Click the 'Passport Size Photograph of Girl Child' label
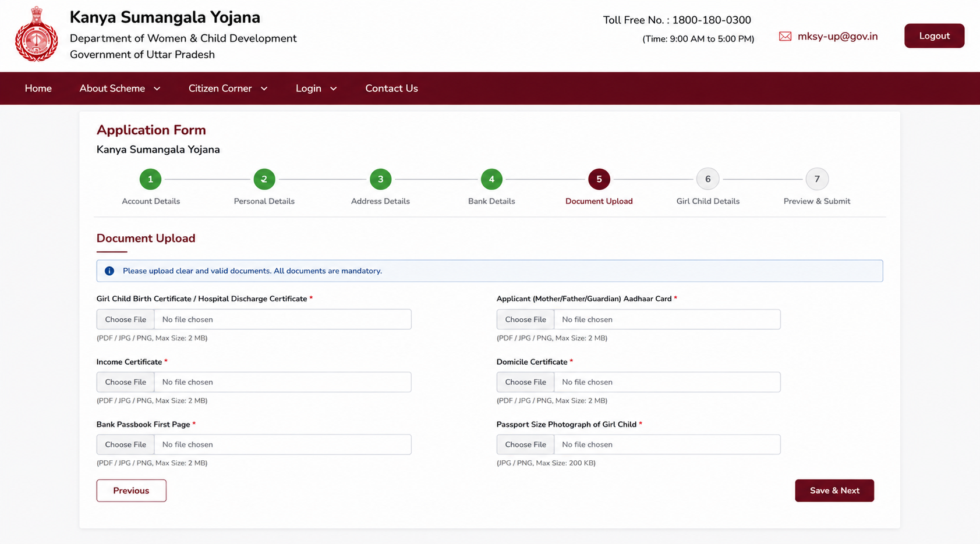980x544 pixels. coord(567,425)
